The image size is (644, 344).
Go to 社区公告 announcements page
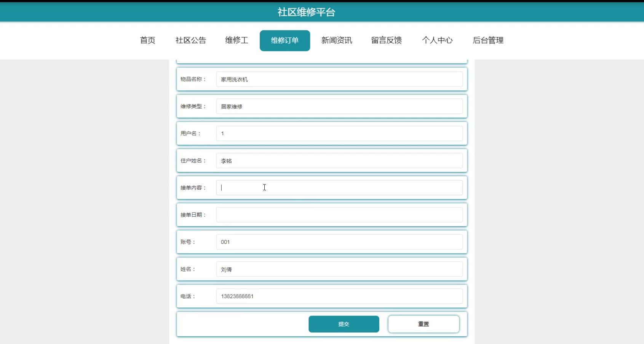tap(191, 40)
